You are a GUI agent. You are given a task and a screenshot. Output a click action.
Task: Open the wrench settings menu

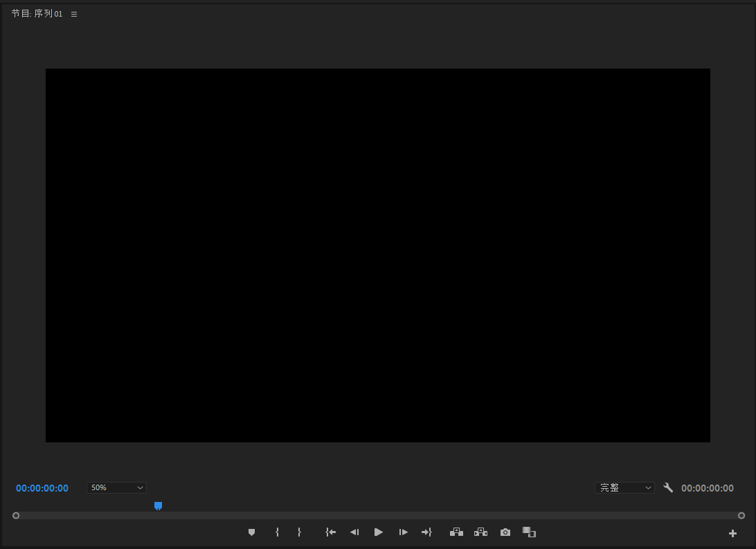tap(668, 488)
